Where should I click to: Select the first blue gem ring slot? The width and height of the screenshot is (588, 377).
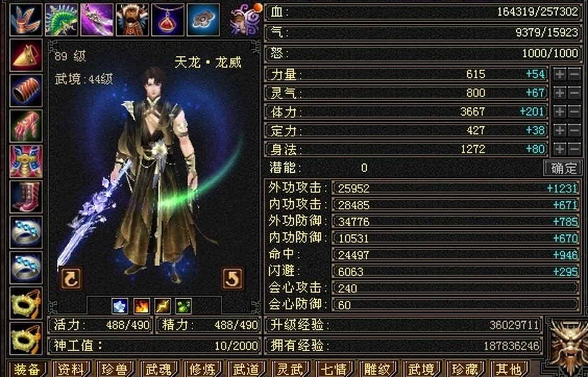pyautogui.click(x=26, y=232)
